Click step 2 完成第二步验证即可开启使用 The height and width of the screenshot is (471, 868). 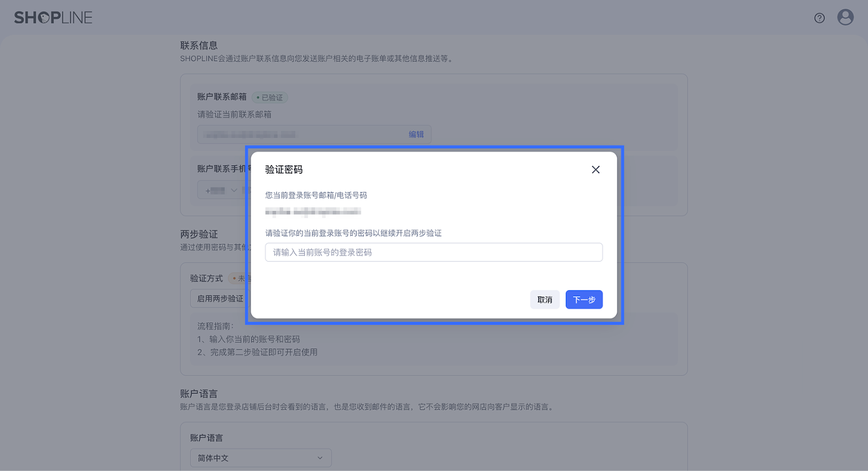pyautogui.click(x=258, y=352)
